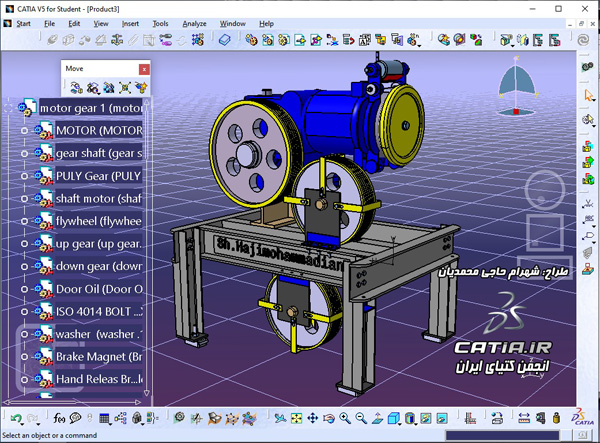Screen dimensions: 600x443
Task: Click the Zoom Out magnifier icon
Action: pos(361,418)
